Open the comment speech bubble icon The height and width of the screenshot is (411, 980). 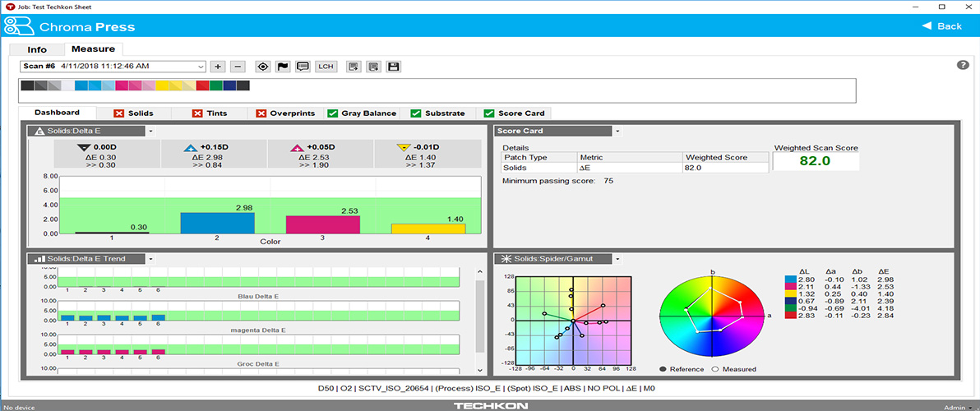pos(303,67)
